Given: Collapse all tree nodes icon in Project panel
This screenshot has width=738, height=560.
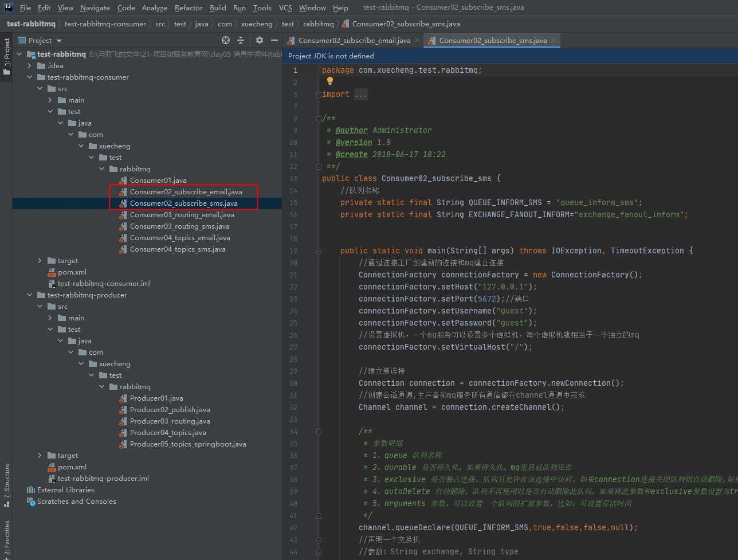Looking at the screenshot, I should [241, 40].
